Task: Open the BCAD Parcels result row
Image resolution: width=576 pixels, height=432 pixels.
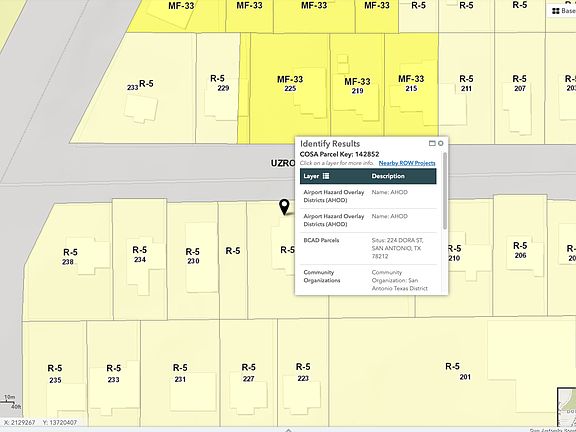Action: 368,248
